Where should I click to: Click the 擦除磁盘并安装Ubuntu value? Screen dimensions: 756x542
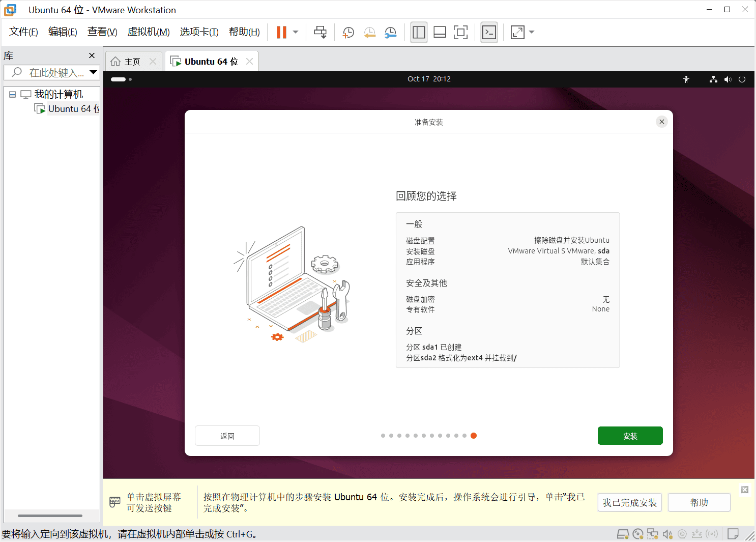click(571, 240)
